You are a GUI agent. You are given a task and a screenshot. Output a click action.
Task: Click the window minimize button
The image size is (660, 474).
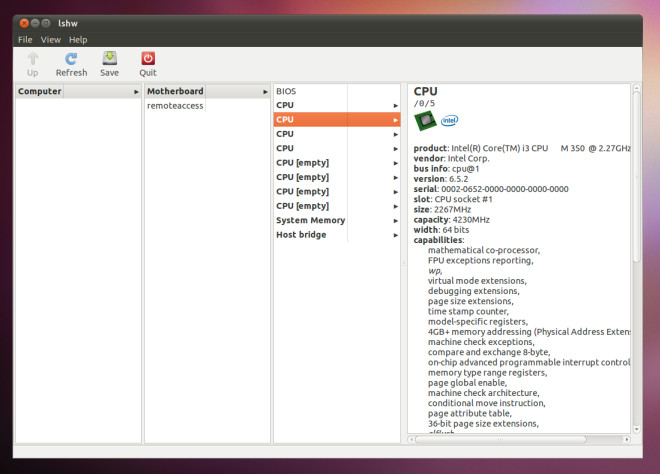click(35, 23)
